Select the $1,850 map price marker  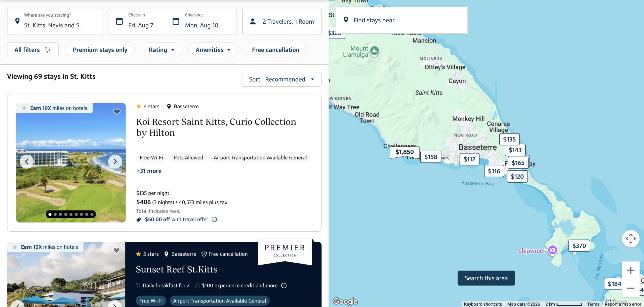click(x=405, y=152)
